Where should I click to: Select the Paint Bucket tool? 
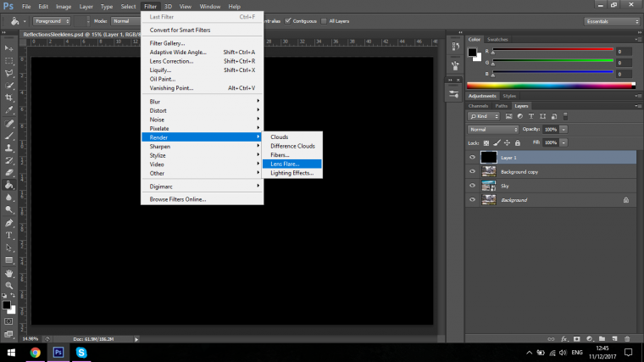8,185
